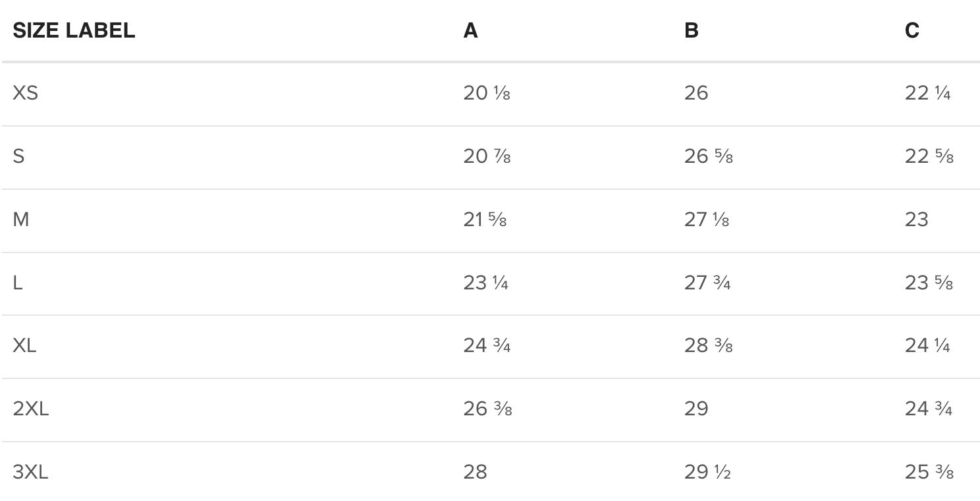Click the M size row label
The height and width of the screenshot is (501, 980).
tap(21, 220)
